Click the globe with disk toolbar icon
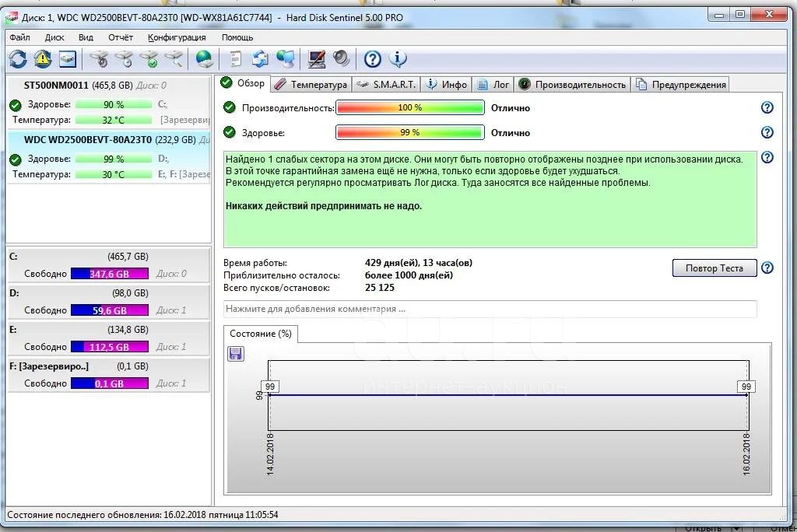 coord(205,59)
